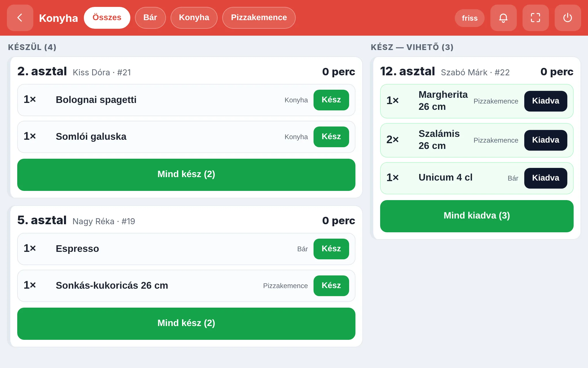Go back with the left chevron icon
This screenshot has height=368, width=588.
(20, 18)
